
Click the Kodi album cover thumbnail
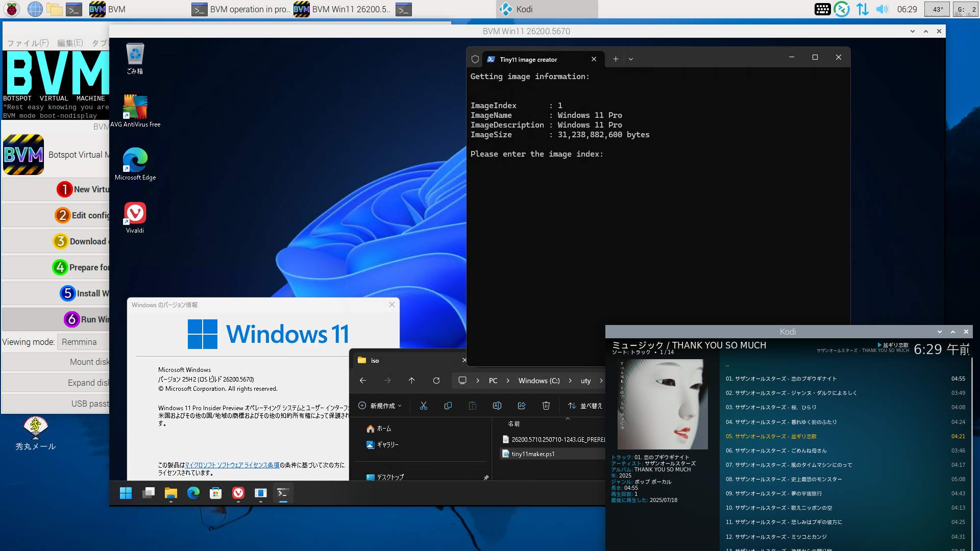click(663, 404)
